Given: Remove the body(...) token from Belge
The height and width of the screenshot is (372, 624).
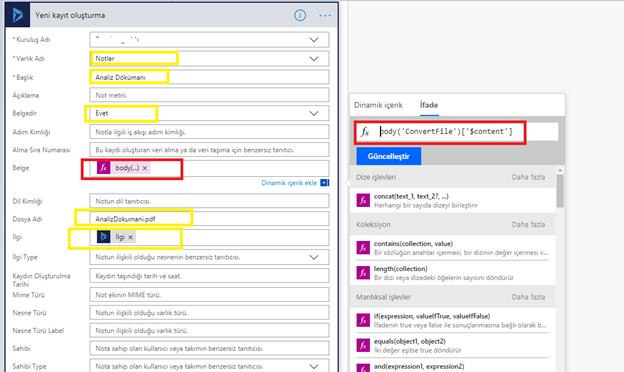Looking at the screenshot, I should pyautogui.click(x=145, y=168).
